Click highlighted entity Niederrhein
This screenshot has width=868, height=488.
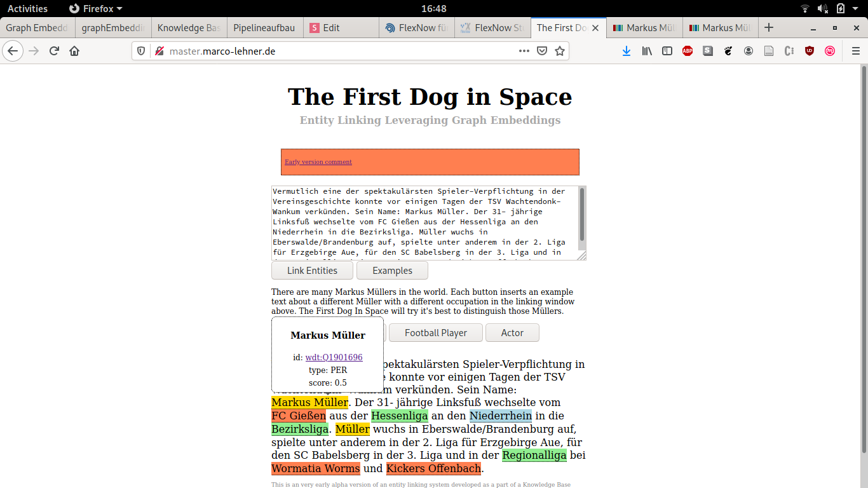(x=501, y=416)
